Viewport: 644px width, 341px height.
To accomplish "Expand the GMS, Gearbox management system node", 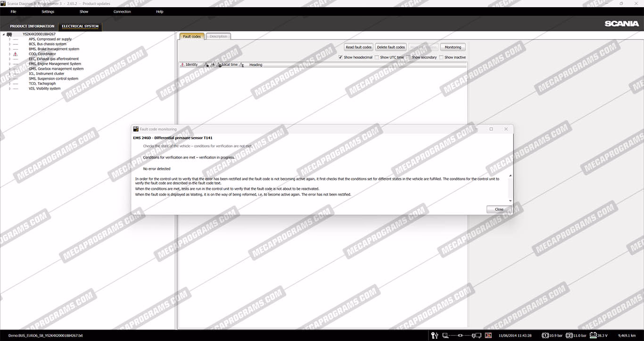I will point(9,69).
